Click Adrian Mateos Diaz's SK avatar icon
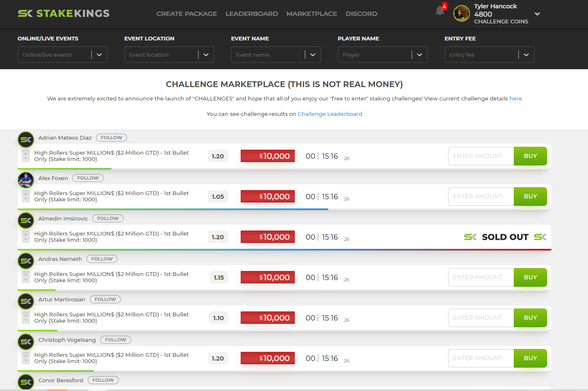 pos(26,140)
